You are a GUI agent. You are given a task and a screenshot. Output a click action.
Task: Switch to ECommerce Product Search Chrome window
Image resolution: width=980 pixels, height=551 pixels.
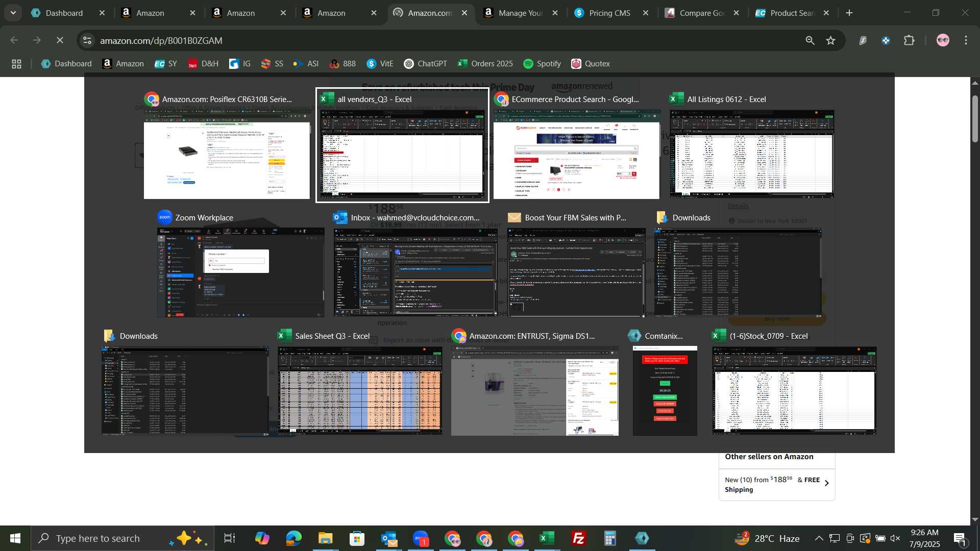(576, 145)
